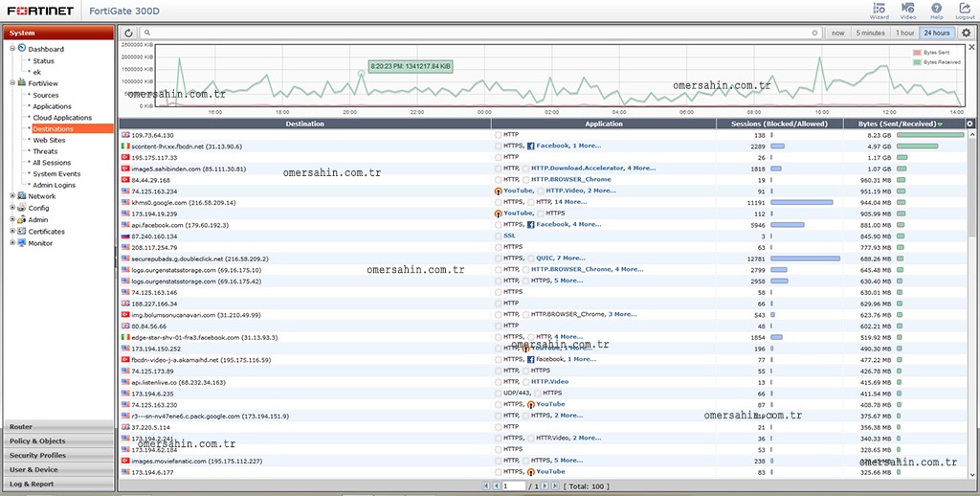
Task: Click the HTTP.Download.Accelerator application link
Action: click(x=579, y=168)
